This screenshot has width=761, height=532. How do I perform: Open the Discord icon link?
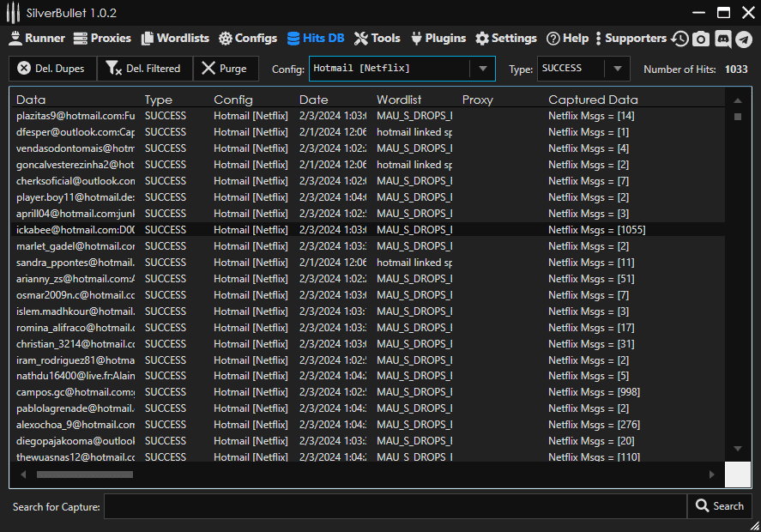(723, 39)
